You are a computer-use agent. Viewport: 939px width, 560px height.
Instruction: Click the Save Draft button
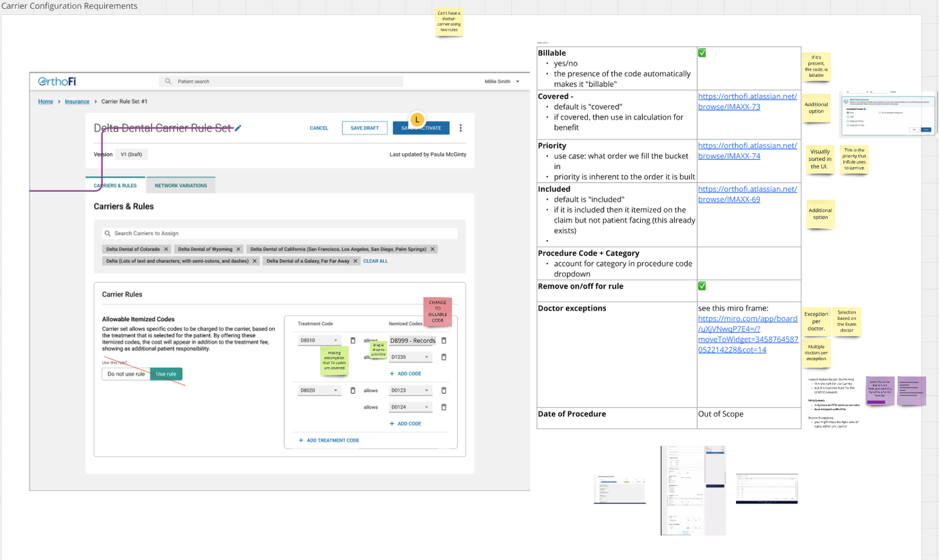[x=364, y=128]
